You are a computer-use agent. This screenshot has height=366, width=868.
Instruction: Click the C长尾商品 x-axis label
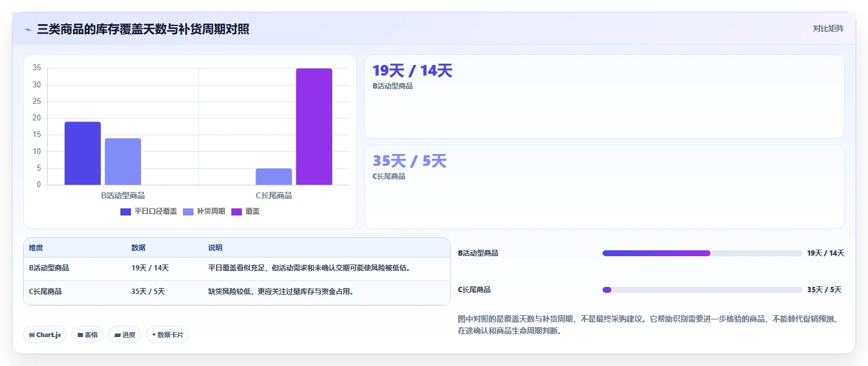pos(274,195)
